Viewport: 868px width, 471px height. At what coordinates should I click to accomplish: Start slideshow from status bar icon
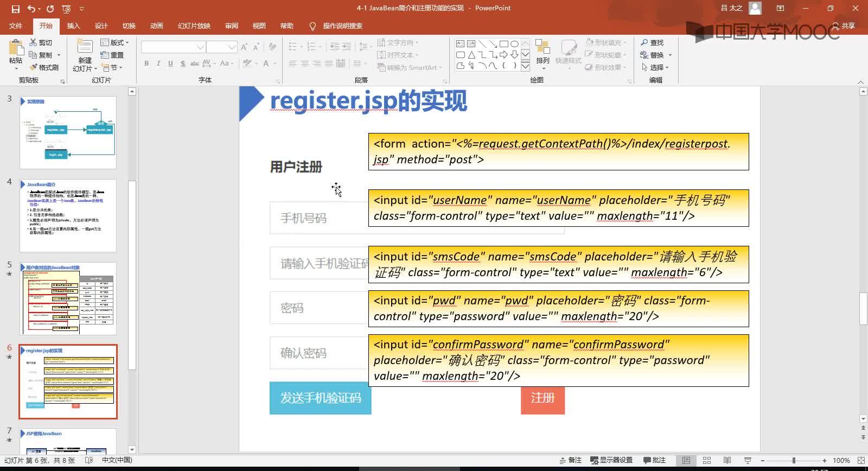pos(748,460)
